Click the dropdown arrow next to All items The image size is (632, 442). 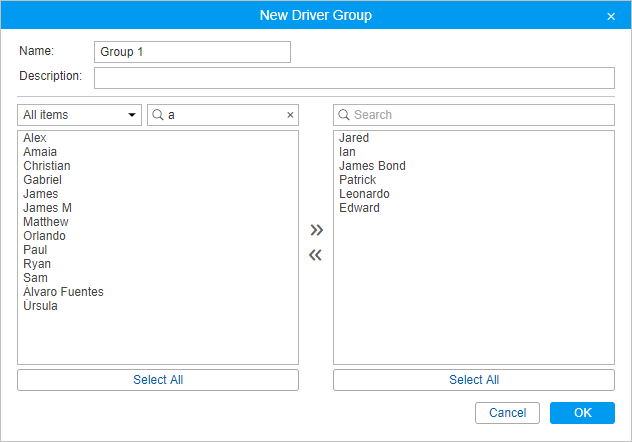(x=131, y=115)
